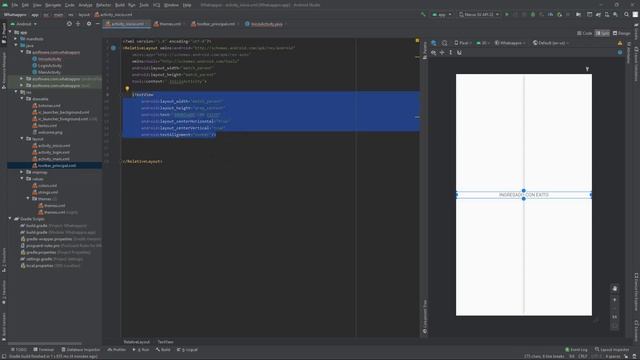Click the blue info circle icon in design panel
This screenshot has width=640, height=360.
click(620, 52)
